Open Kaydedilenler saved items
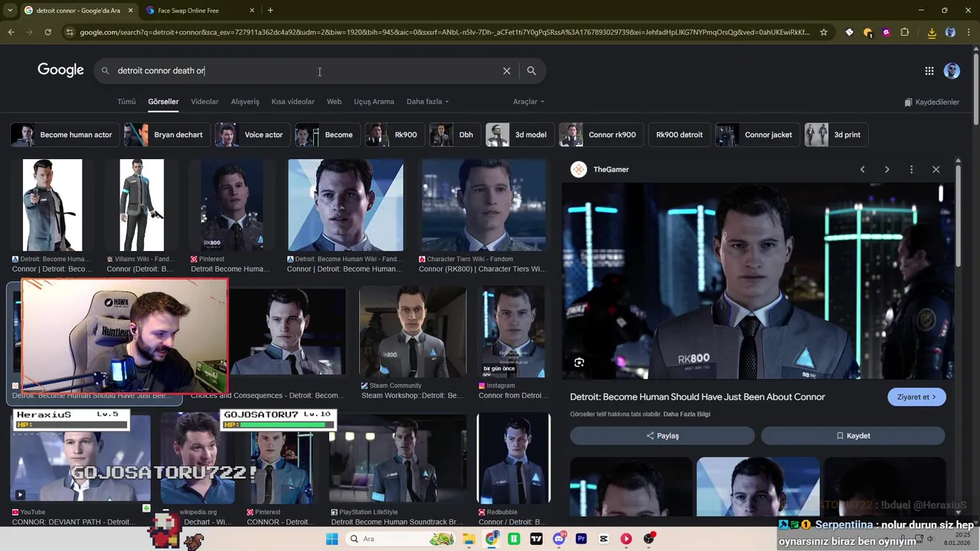The width and height of the screenshot is (980, 551). (932, 102)
